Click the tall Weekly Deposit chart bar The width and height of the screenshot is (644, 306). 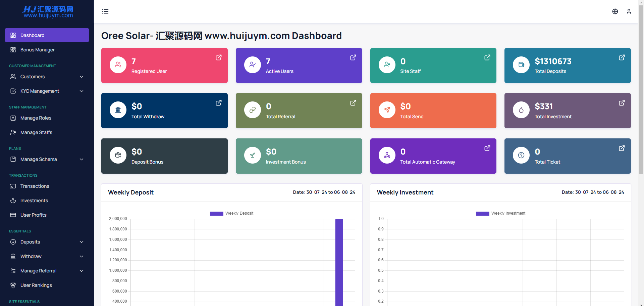[339, 262]
